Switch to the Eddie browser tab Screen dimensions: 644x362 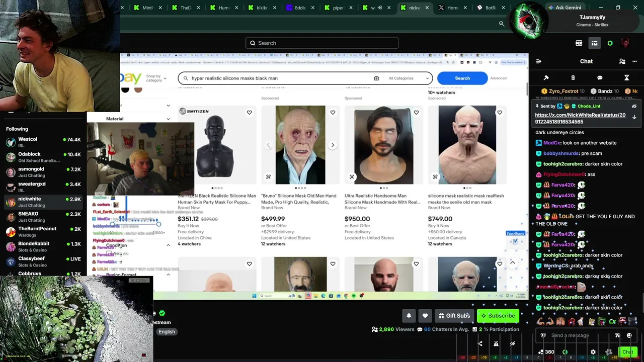[300, 8]
